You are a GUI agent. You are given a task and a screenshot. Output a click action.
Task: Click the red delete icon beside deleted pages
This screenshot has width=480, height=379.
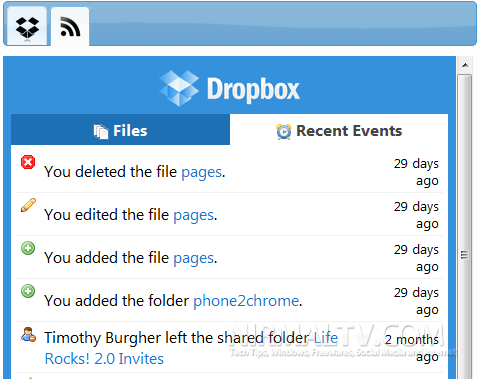[x=28, y=162]
